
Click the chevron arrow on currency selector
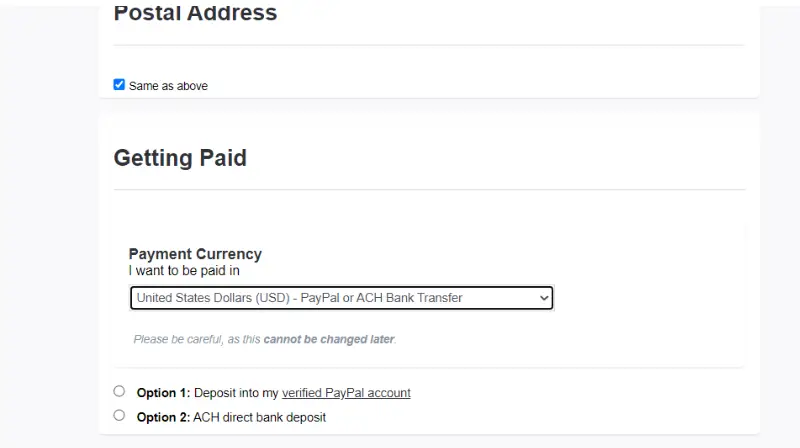coord(544,297)
